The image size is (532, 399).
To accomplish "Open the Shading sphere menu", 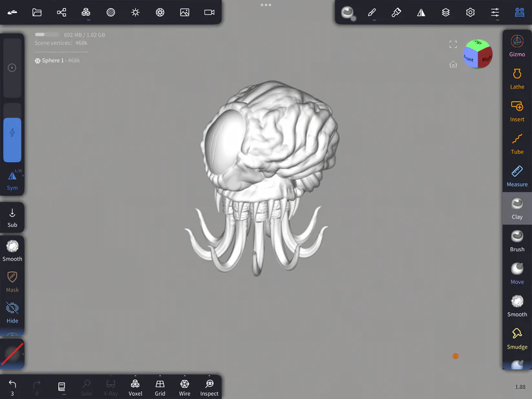I will coord(111,12).
